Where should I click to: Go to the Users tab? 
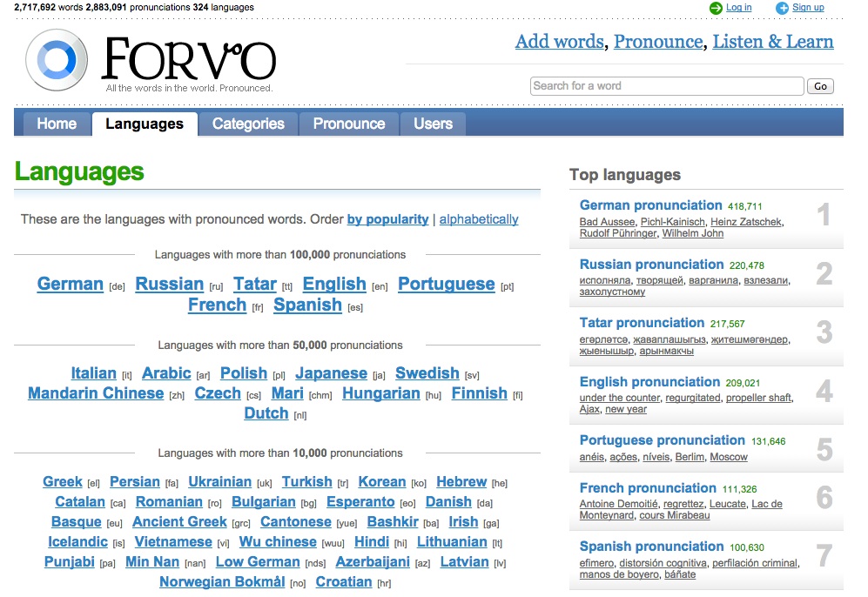coord(433,124)
